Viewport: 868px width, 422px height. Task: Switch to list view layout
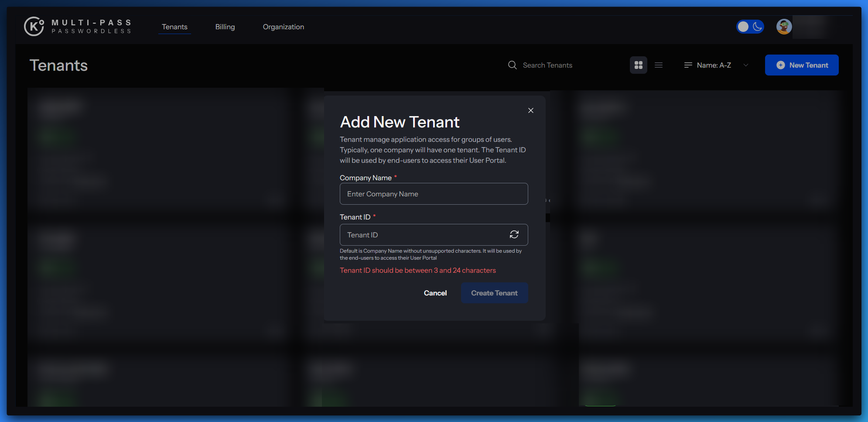tap(659, 65)
